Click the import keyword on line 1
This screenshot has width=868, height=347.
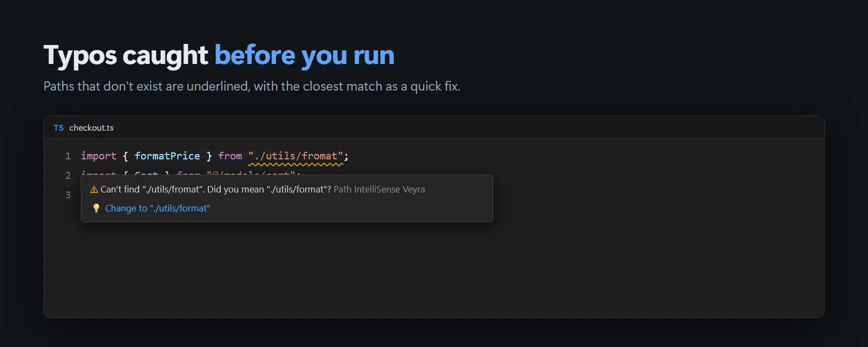[x=99, y=156]
